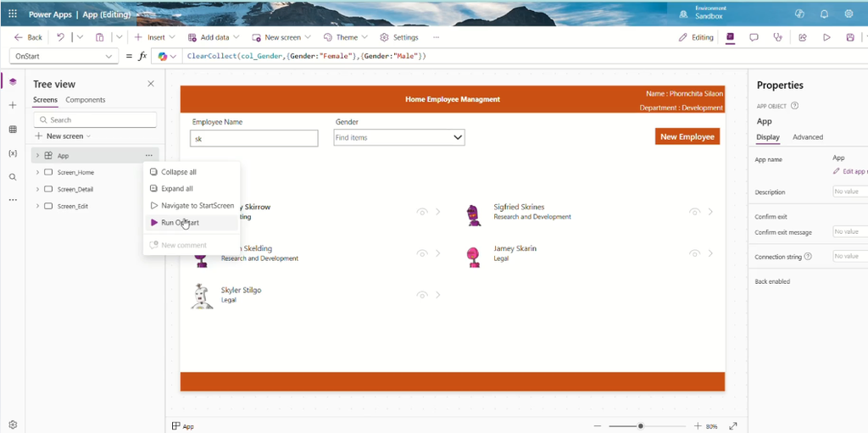Expand the App tree node

[37, 156]
